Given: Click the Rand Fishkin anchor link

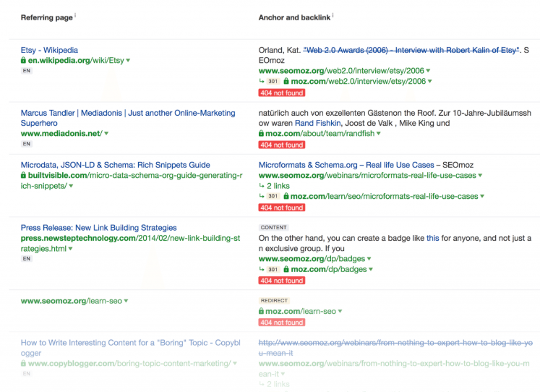Looking at the screenshot, I should click(x=317, y=123).
